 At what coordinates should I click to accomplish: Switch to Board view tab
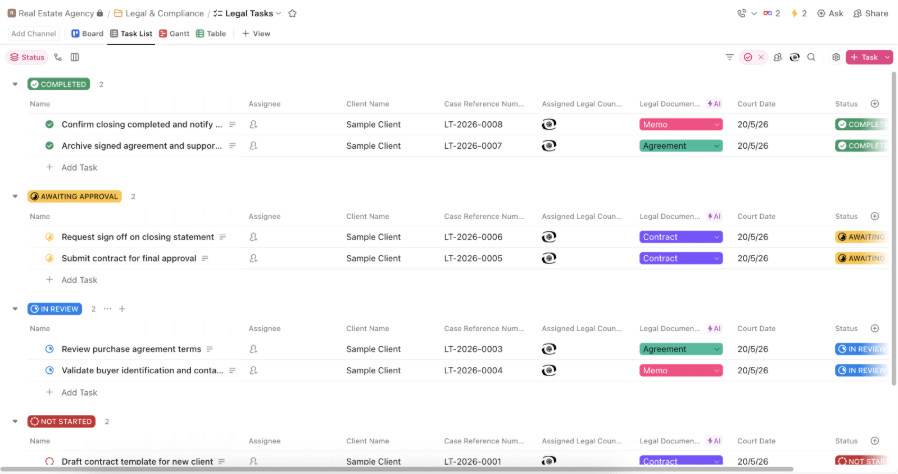(x=87, y=34)
